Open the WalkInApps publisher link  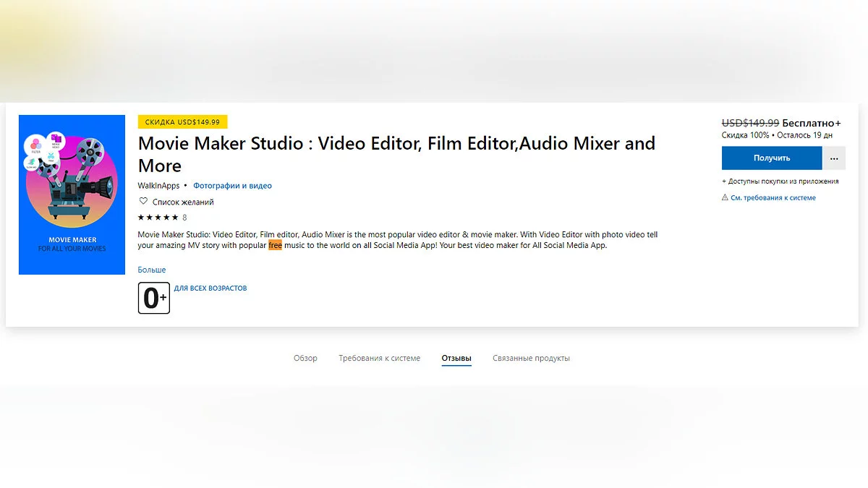(x=158, y=186)
